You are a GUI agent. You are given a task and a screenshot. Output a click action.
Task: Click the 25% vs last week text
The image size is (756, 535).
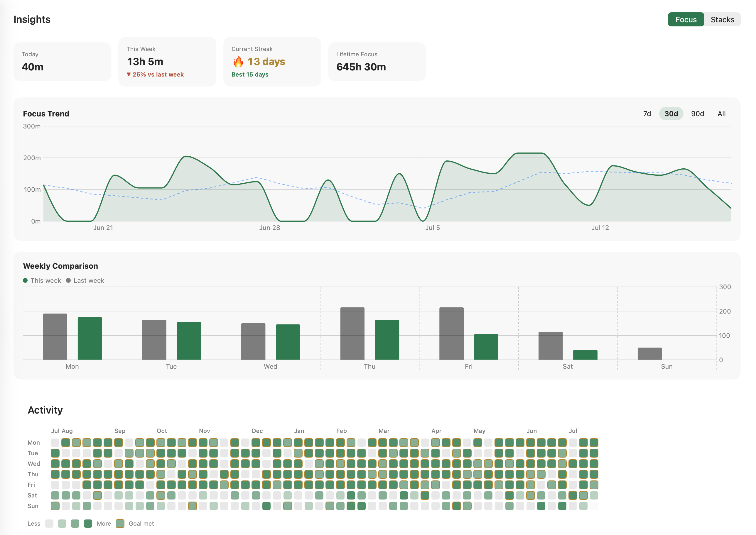158,75
